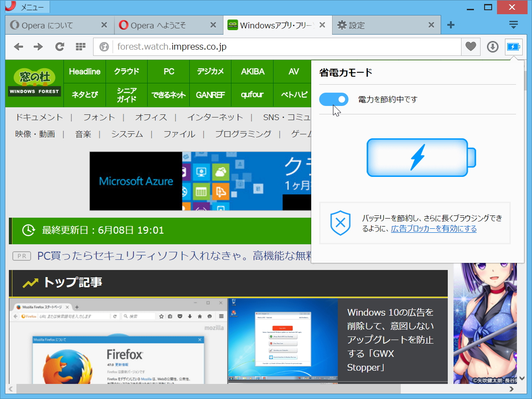Open the デジカメ navigation item
This screenshot has height=399, width=532.
pyautogui.click(x=210, y=71)
